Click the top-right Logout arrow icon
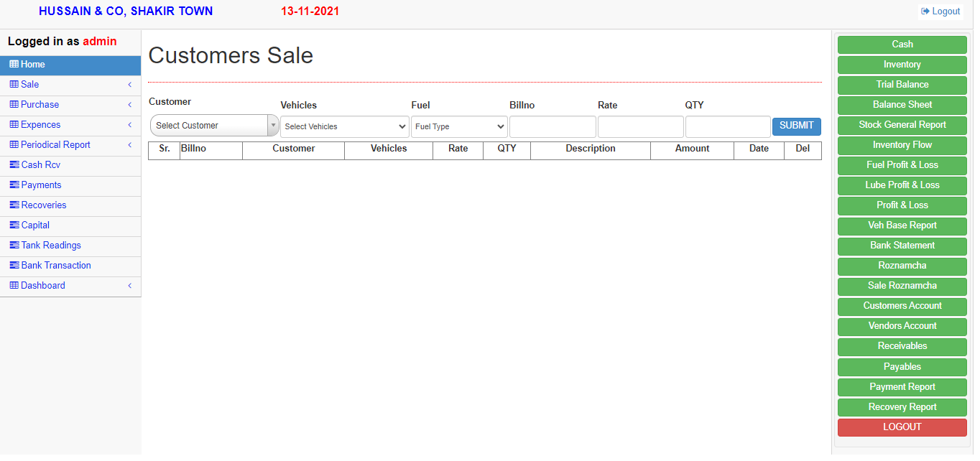The height and width of the screenshot is (461, 980). (925, 11)
